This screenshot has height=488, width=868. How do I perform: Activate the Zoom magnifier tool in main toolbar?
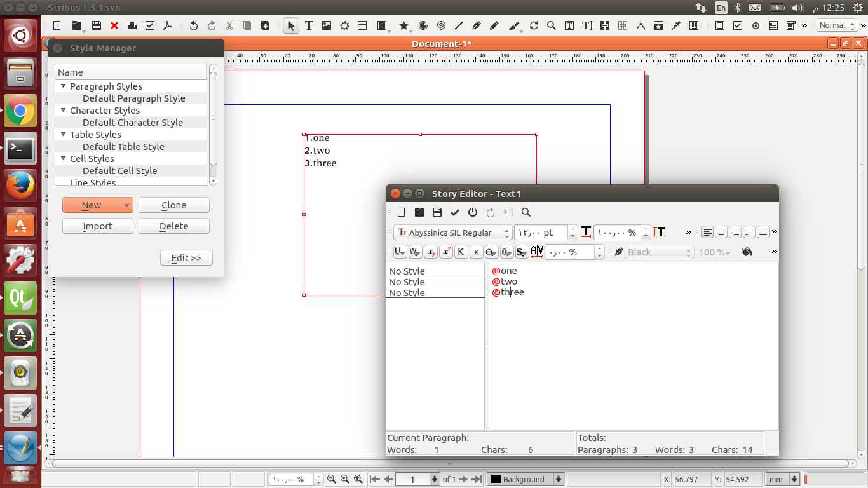point(552,26)
